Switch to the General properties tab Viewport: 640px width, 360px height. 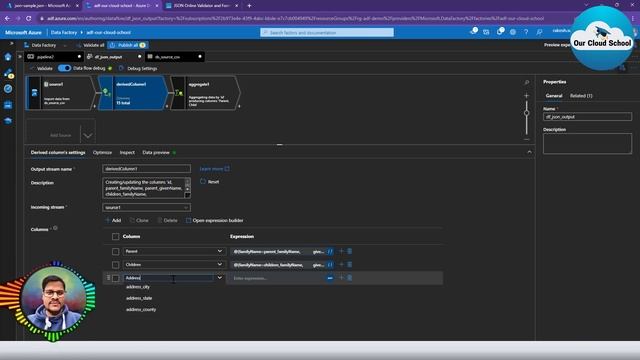tap(554, 96)
